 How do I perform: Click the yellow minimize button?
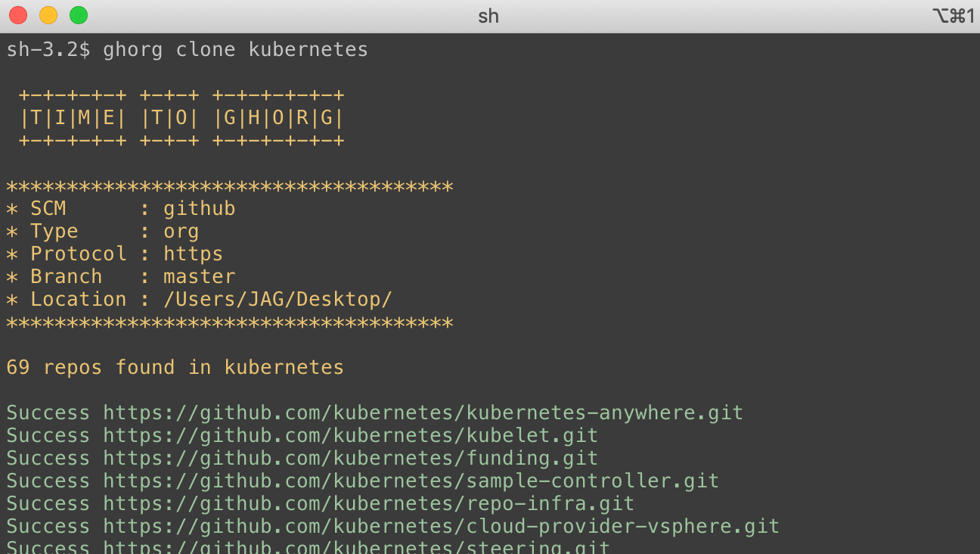[x=48, y=14]
